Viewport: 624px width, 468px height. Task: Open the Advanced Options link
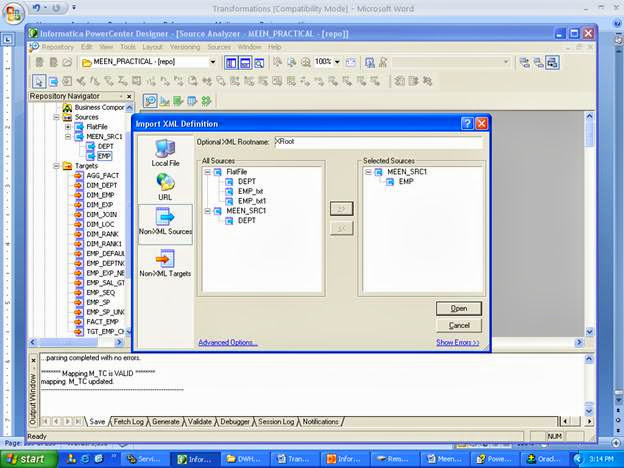pyautogui.click(x=227, y=342)
